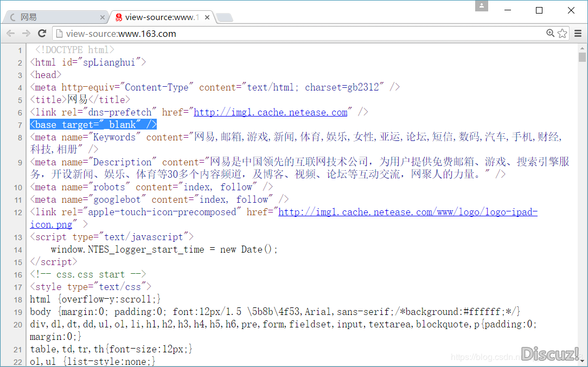Viewport: 588px width, 367px height.
Task: Click the zoom magnifier icon in address bar
Action: [x=550, y=33]
